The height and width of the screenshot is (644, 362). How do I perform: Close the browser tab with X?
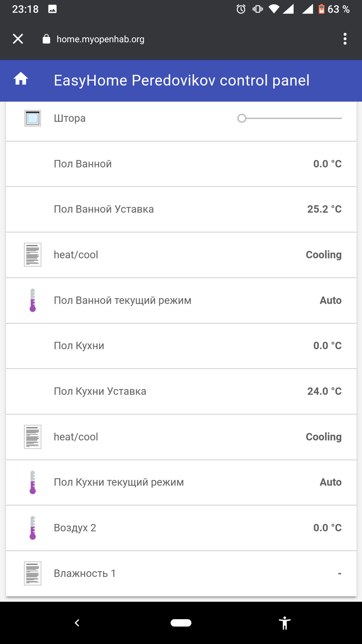(18, 39)
